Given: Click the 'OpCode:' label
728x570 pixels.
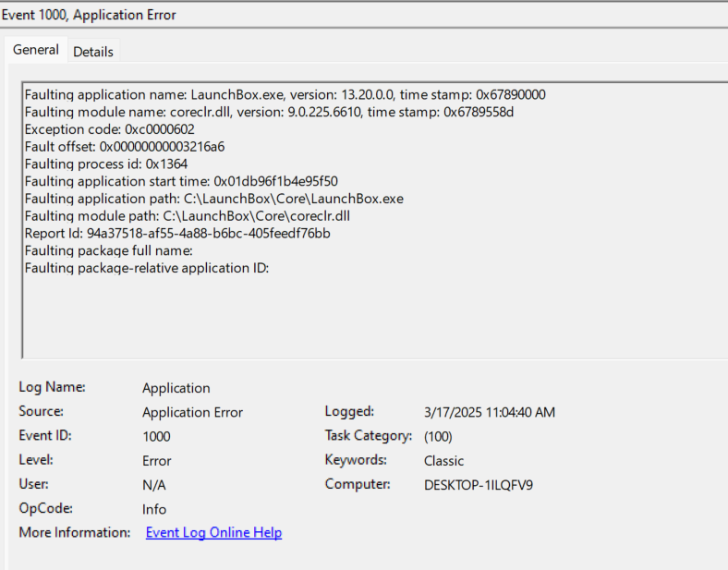Looking at the screenshot, I should [x=45, y=508].
